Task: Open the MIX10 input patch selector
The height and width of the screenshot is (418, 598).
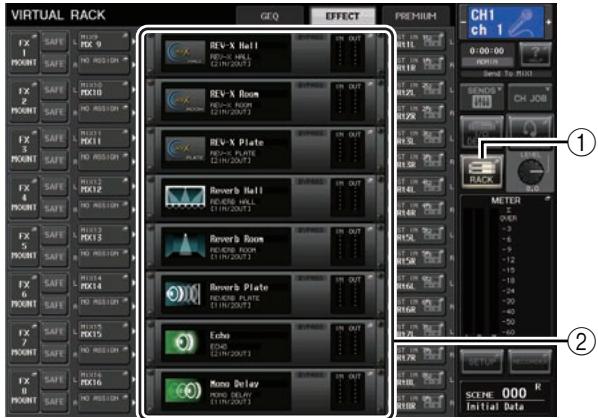Action: click(104, 90)
